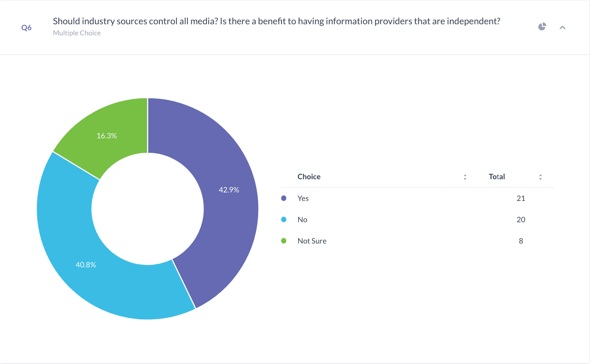Click the Multiple Choice subtitle

(x=77, y=33)
